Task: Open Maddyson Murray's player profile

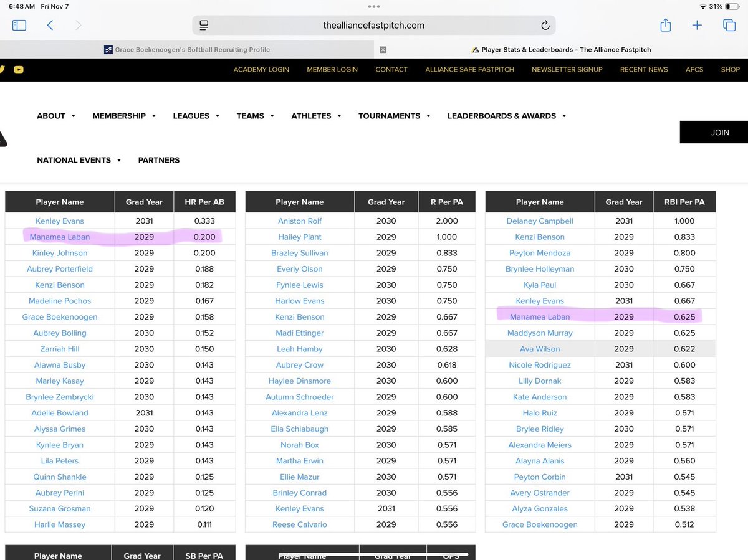Action: tap(540, 333)
